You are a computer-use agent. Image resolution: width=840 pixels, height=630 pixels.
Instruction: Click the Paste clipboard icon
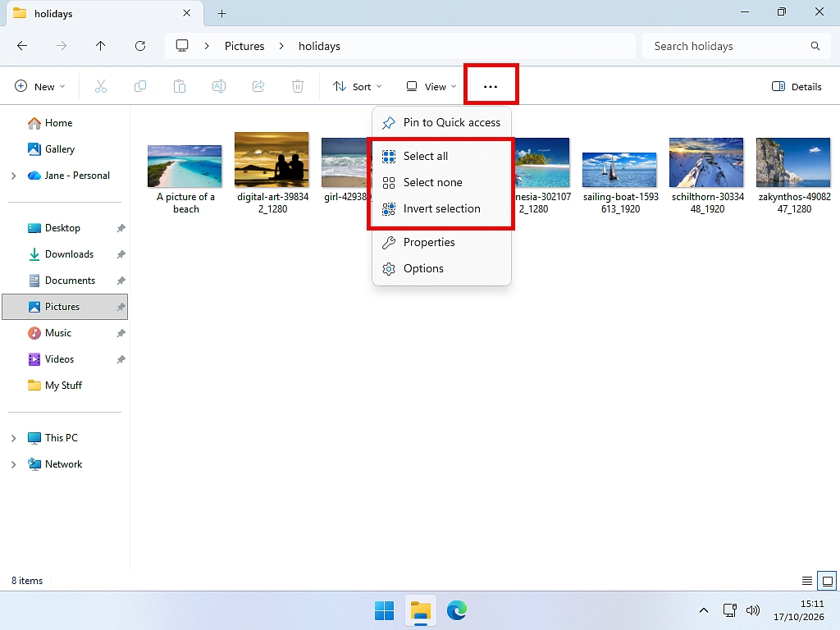click(x=180, y=86)
